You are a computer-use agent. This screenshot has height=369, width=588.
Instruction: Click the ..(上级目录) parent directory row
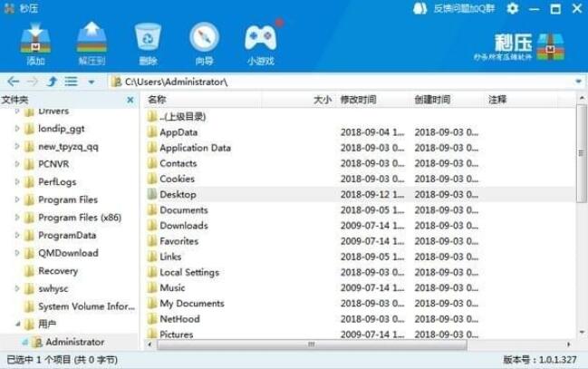[x=360, y=116]
